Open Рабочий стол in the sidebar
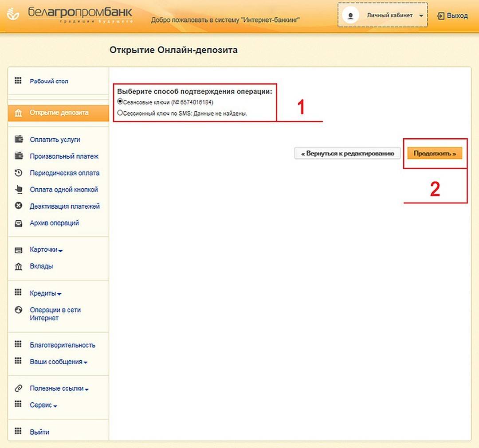The image size is (479, 448). coord(49,82)
